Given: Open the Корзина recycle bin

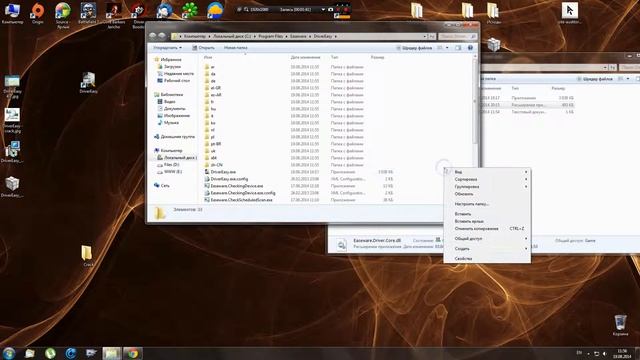Looking at the screenshot, I should pyautogui.click(x=620, y=325).
